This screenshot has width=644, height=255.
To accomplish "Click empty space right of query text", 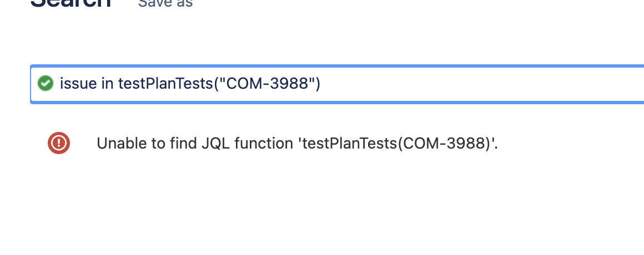I will [x=481, y=84].
